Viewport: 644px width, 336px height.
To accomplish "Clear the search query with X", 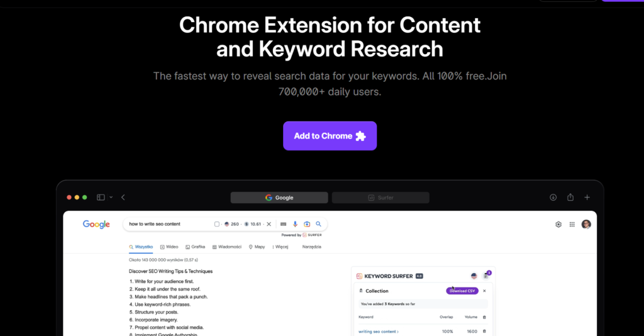I will (269, 224).
